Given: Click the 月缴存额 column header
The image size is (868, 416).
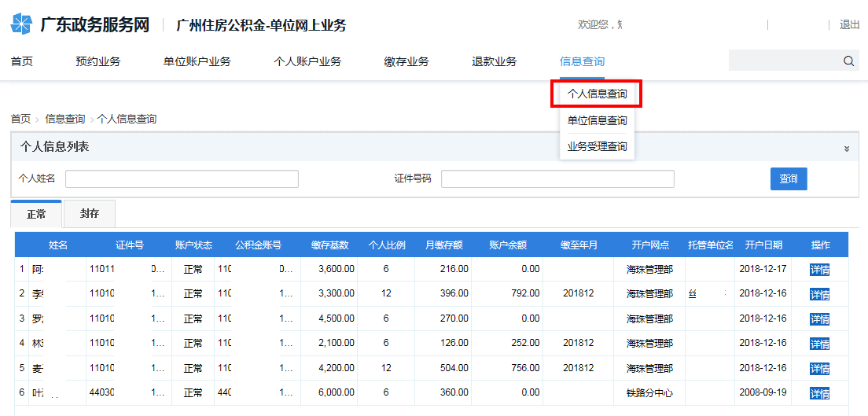Looking at the screenshot, I should point(444,245).
